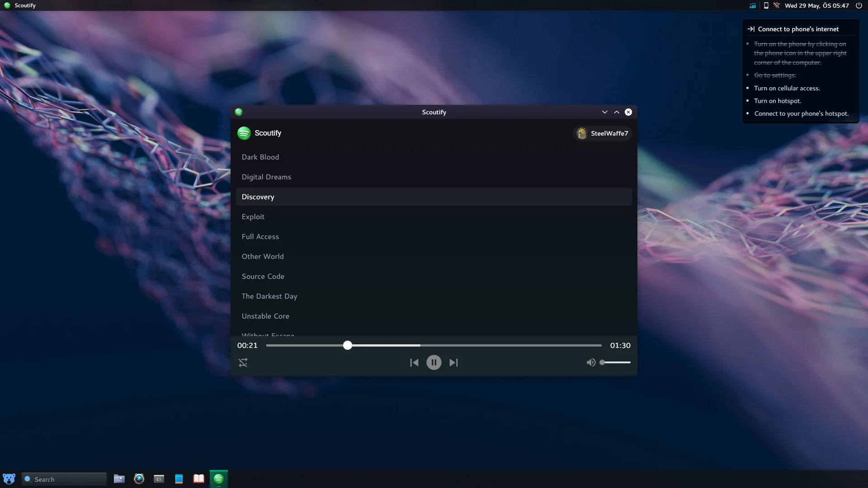Open the terminal from the taskbar
The width and height of the screenshot is (868, 488).
coord(159,479)
